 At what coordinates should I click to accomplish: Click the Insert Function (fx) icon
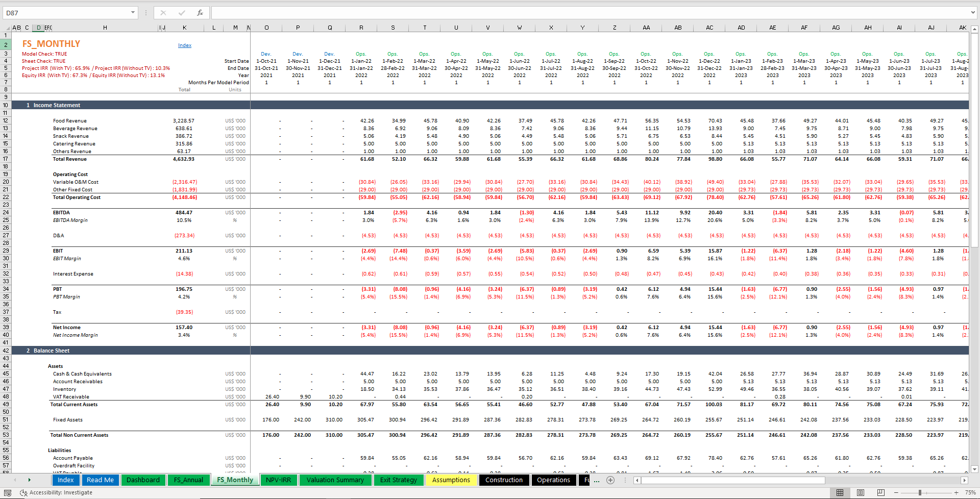[200, 13]
